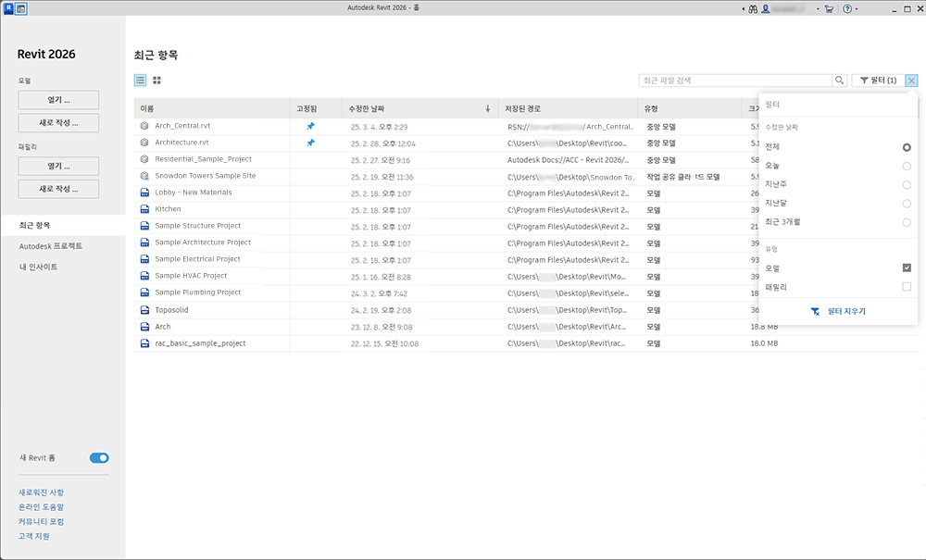The width and height of the screenshot is (926, 560).
Task: Click the Revit logo icon in title bar
Action: 8,8
